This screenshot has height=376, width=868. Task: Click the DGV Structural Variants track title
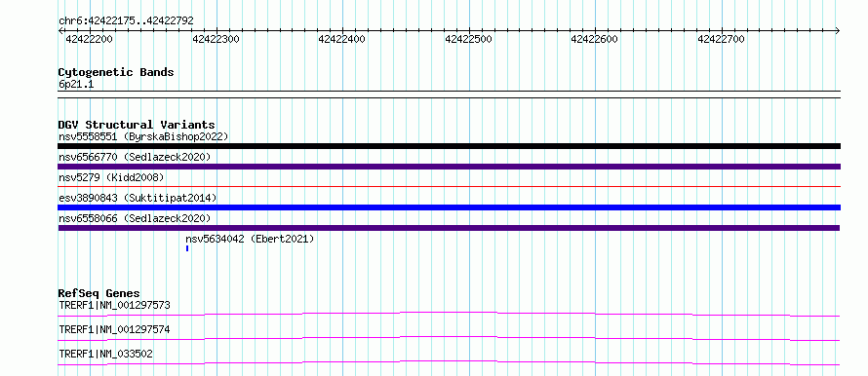click(137, 125)
